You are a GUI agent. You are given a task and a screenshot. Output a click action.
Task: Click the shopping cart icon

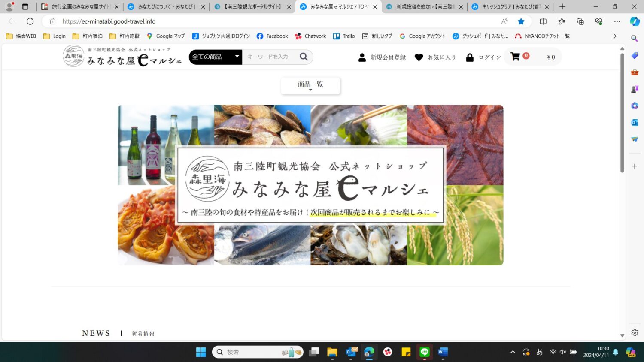pos(515,57)
